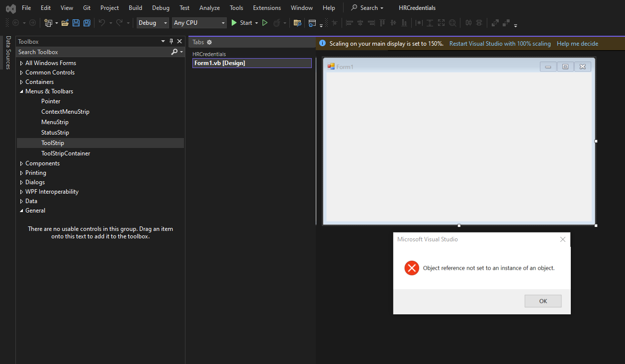Click the Bring to Front icon
Screen dimensions: 625x364
[495, 23]
